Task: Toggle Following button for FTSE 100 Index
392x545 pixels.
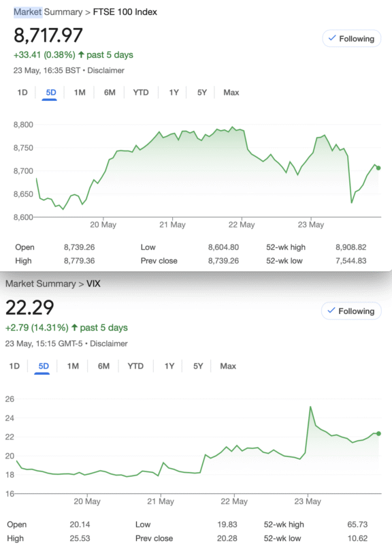Action: point(351,39)
